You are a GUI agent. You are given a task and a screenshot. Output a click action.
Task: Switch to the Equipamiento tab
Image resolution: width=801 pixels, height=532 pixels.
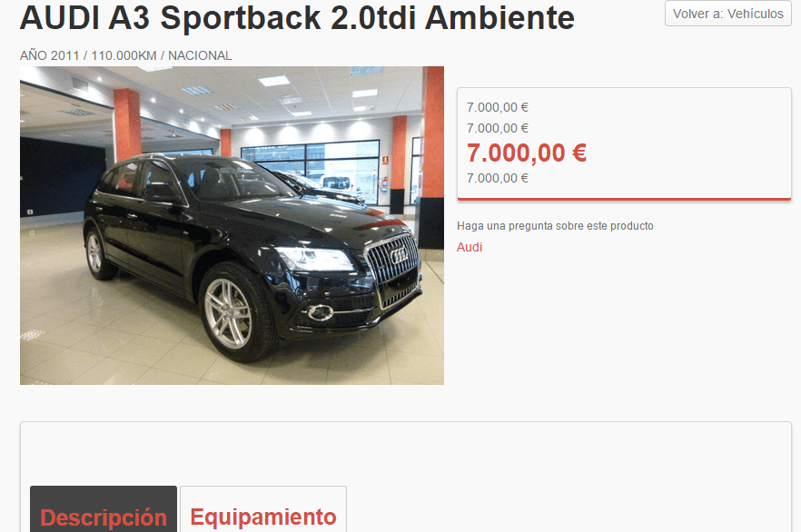point(263,509)
